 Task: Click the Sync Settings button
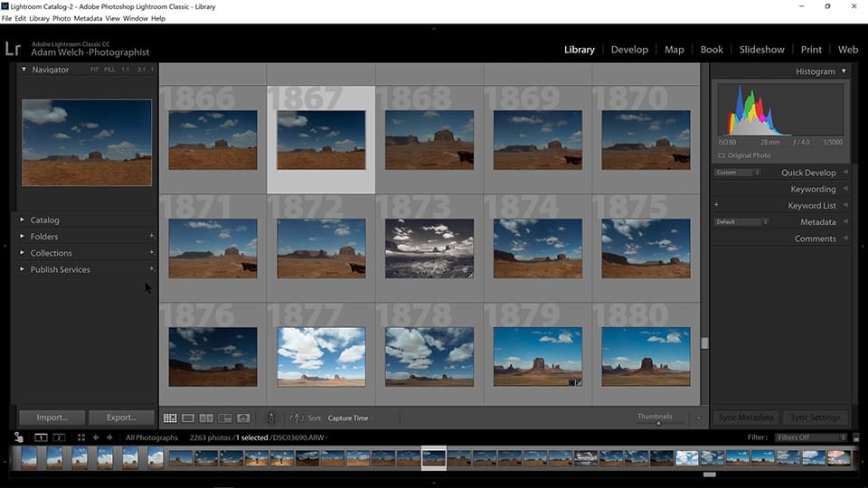click(815, 418)
